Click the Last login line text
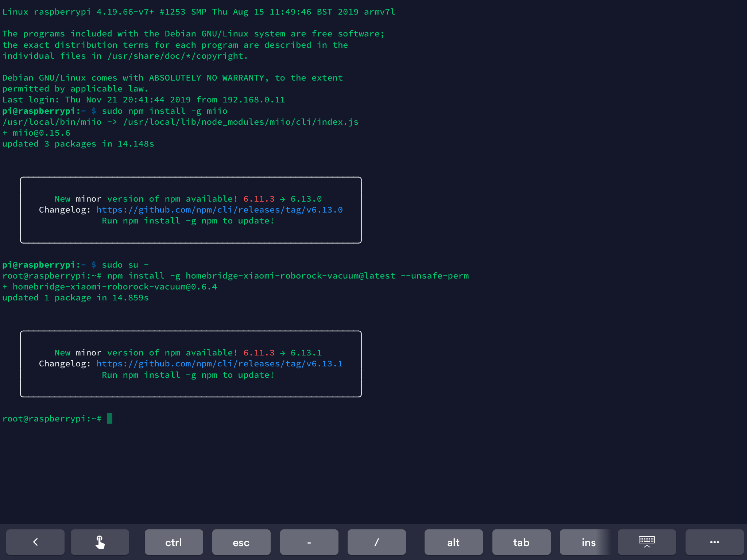 (x=143, y=100)
